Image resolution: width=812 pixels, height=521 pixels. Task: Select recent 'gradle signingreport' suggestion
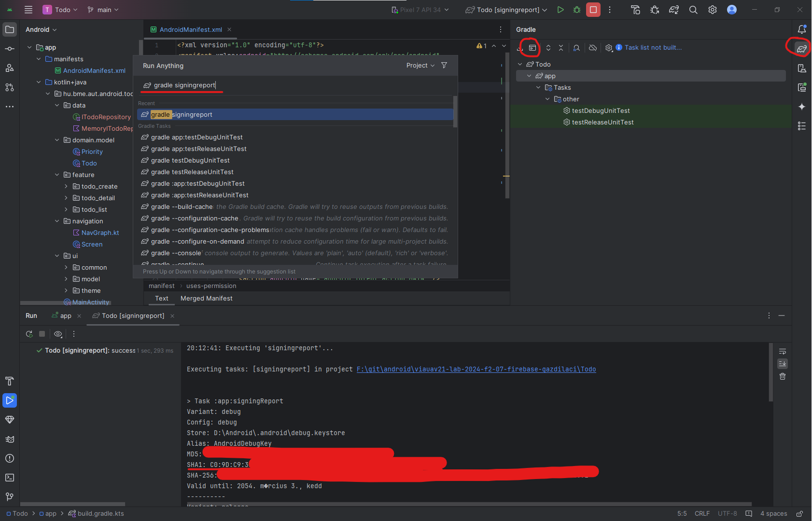[295, 114]
